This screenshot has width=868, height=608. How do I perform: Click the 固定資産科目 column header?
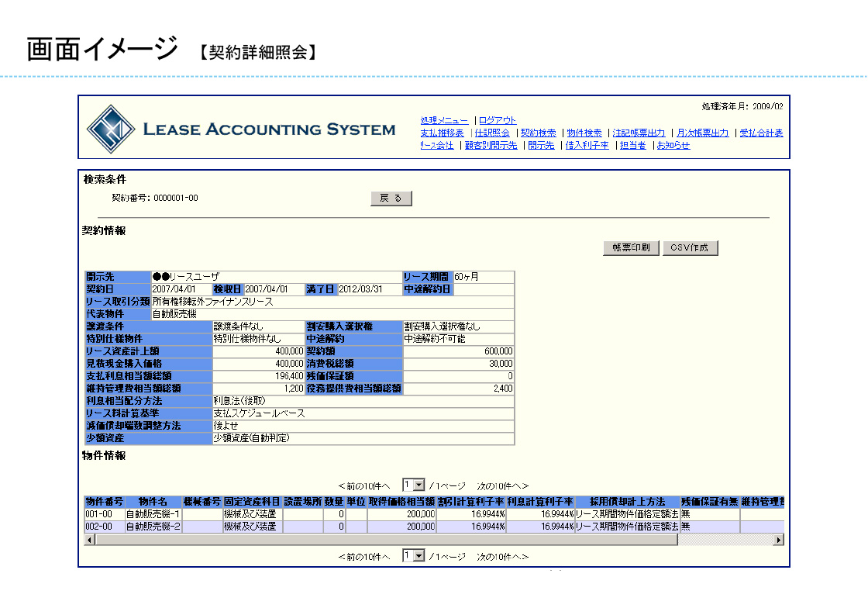pyautogui.click(x=253, y=502)
